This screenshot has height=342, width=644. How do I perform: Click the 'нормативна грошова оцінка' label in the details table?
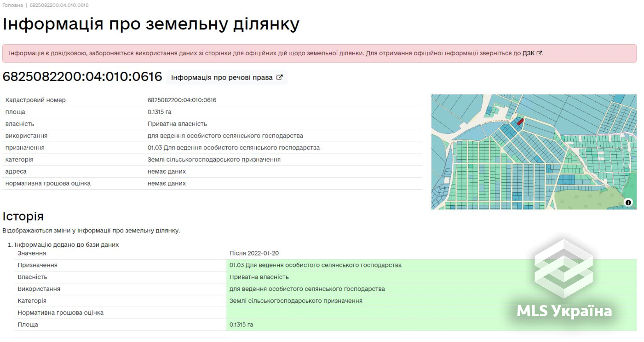[x=48, y=183]
